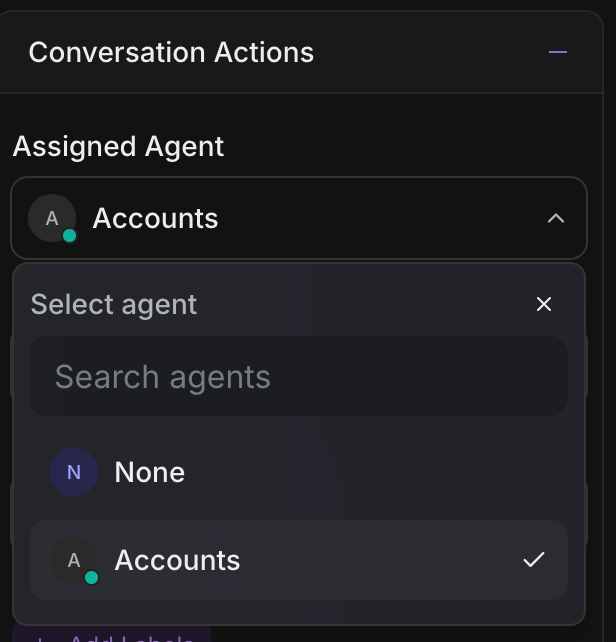Collapse the Conversation Actions section
The image size is (616, 642).
click(x=558, y=52)
